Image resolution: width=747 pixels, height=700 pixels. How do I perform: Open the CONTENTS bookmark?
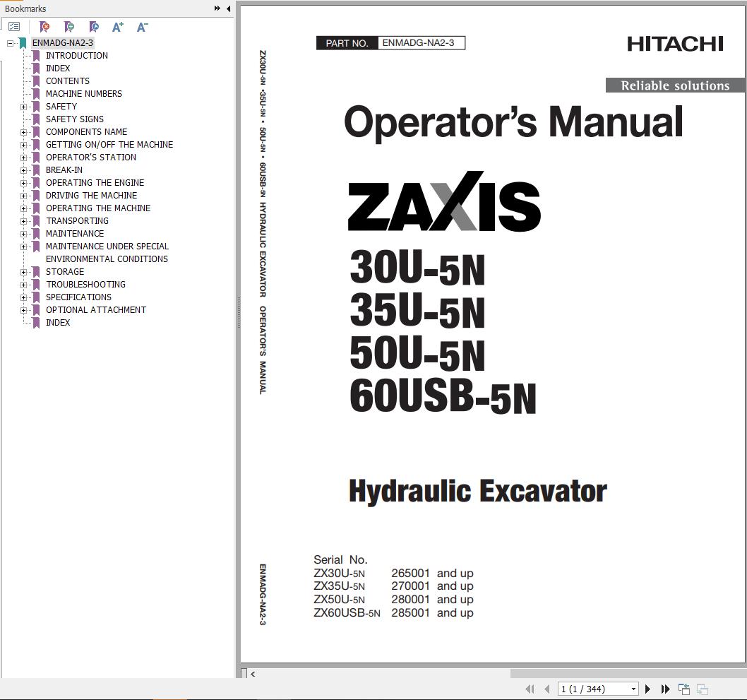68,81
